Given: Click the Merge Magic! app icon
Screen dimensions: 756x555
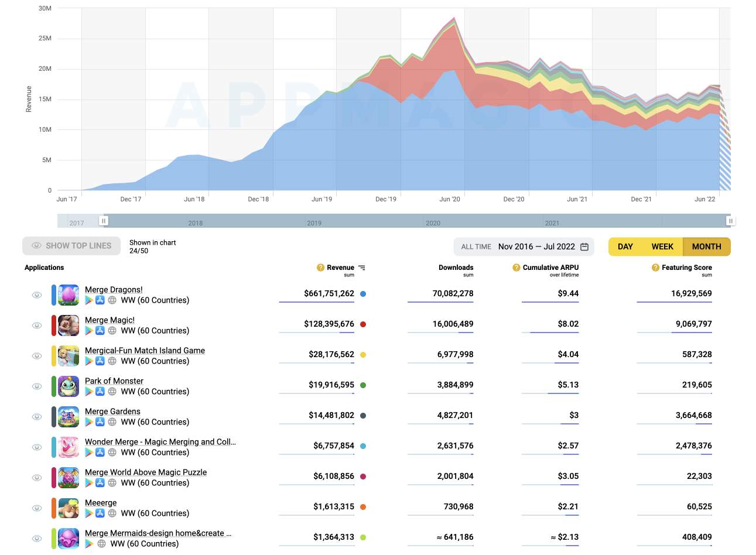Looking at the screenshot, I should 69,326.
